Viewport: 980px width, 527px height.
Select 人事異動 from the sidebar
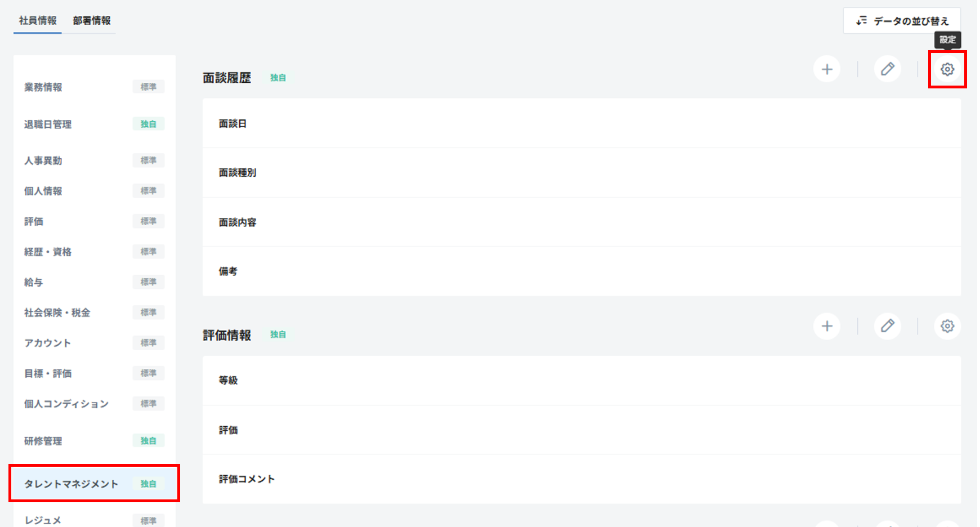tap(43, 161)
